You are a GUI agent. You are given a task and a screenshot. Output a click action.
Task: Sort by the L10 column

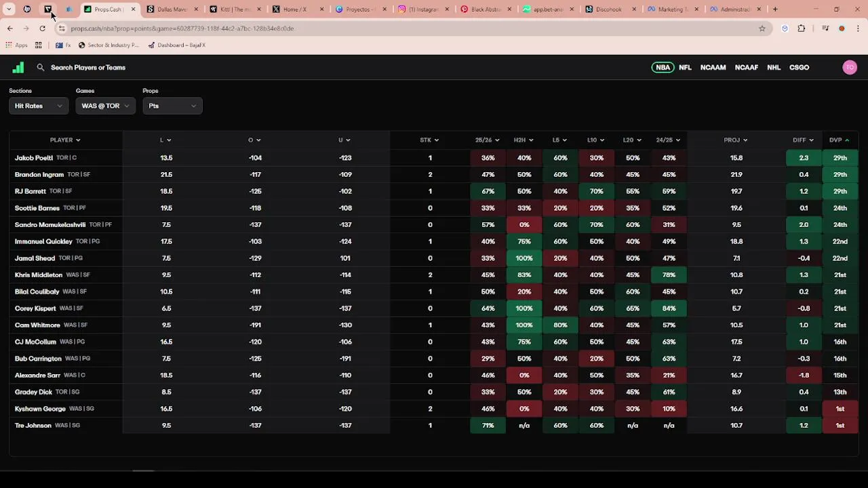tap(595, 140)
